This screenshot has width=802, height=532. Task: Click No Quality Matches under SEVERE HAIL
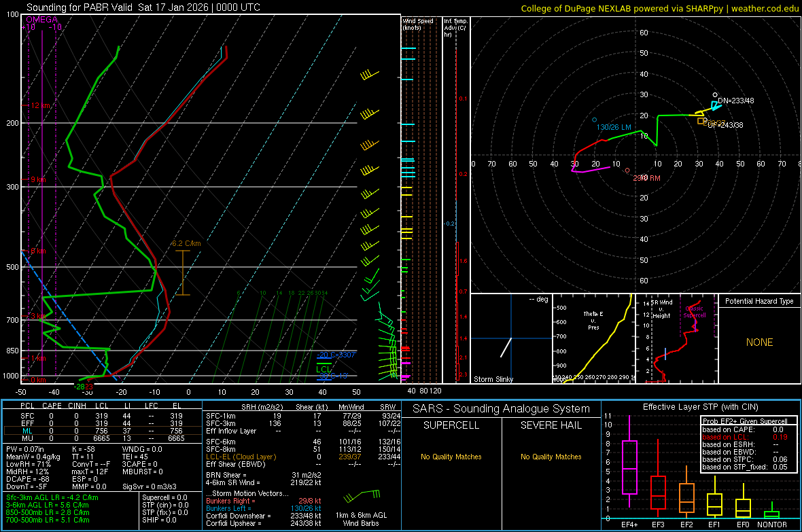(551, 457)
